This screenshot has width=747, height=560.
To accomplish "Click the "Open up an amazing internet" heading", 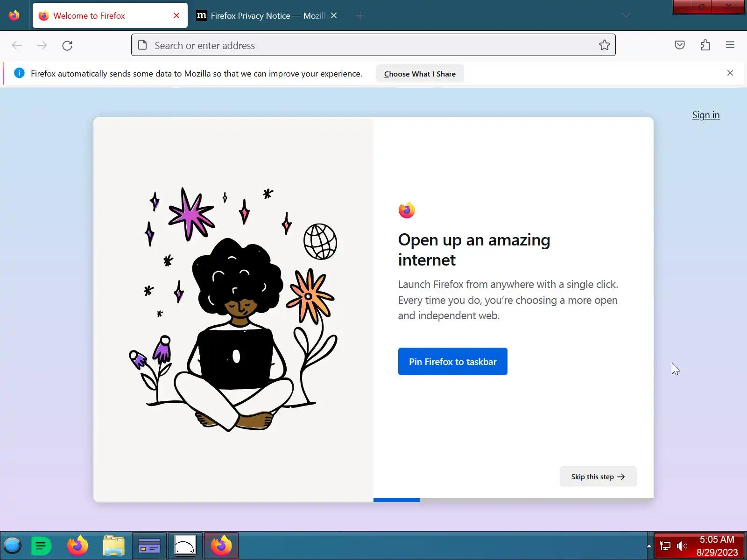I will [474, 250].
